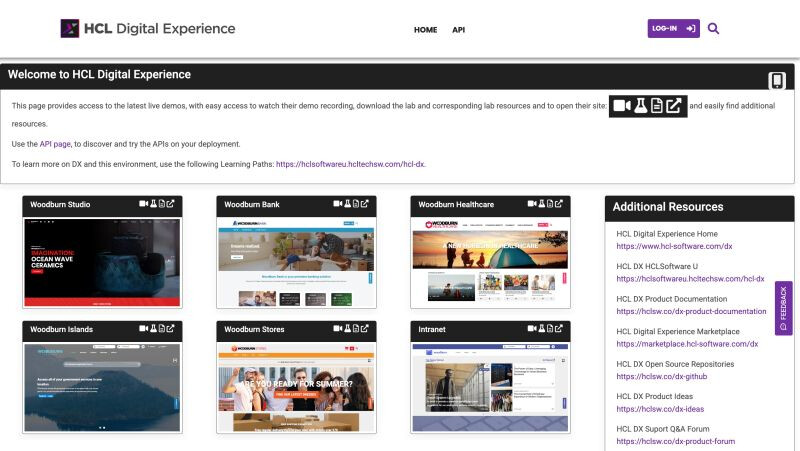Open the Woodburn Studio site thumbnail

[x=103, y=262]
